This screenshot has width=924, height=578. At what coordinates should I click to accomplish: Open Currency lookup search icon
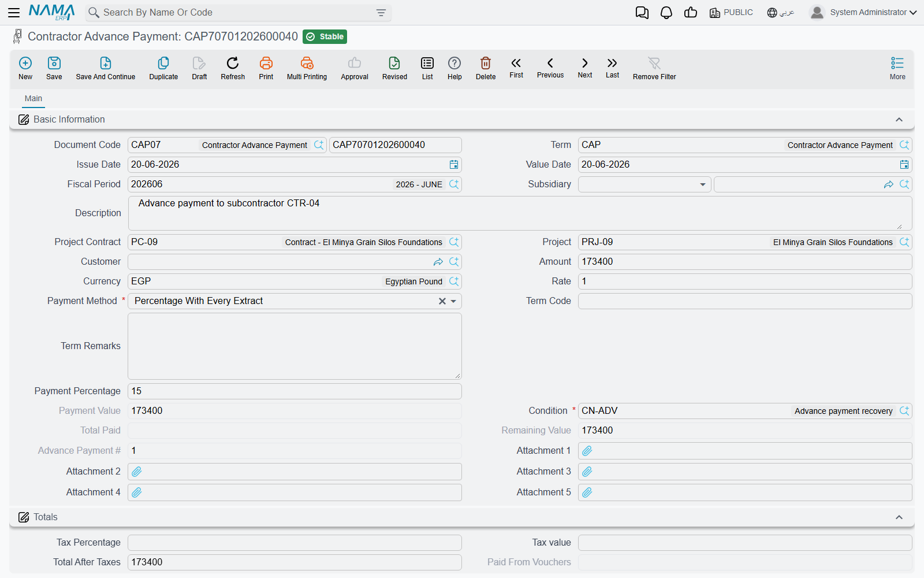pos(454,281)
